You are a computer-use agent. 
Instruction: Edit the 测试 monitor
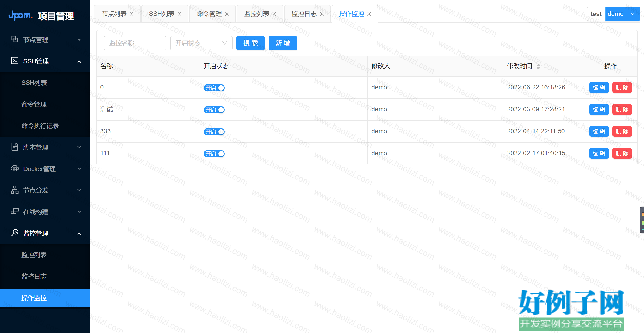click(x=599, y=109)
